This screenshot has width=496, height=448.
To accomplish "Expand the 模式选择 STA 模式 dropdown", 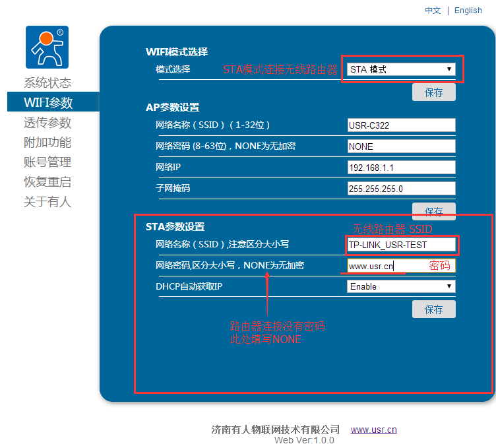I will pyautogui.click(x=401, y=69).
